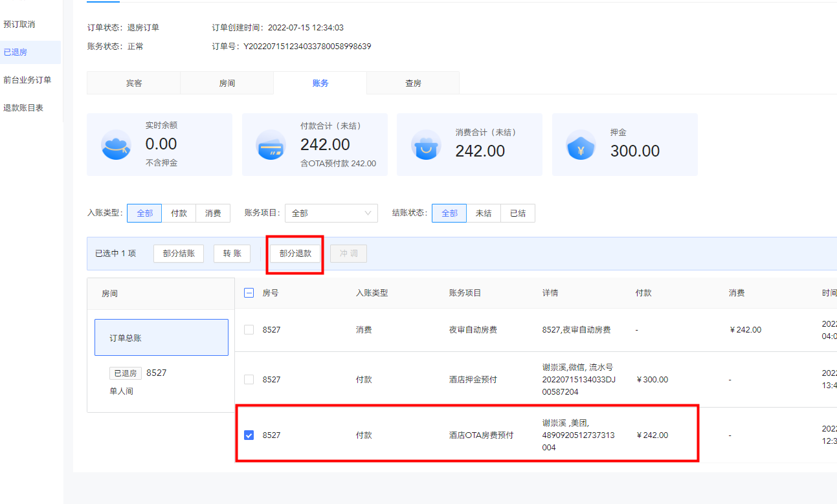This screenshot has width=837, height=504.
Task: Uncheck the 酒店OTA房费预付 row checkbox
Action: click(249, 435)
